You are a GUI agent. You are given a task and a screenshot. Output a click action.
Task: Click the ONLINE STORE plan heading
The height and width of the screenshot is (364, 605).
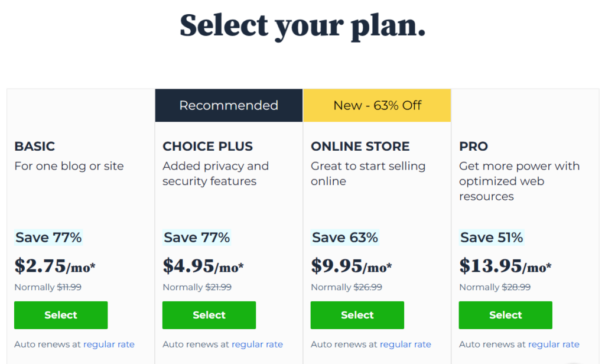tap(360, 147)
